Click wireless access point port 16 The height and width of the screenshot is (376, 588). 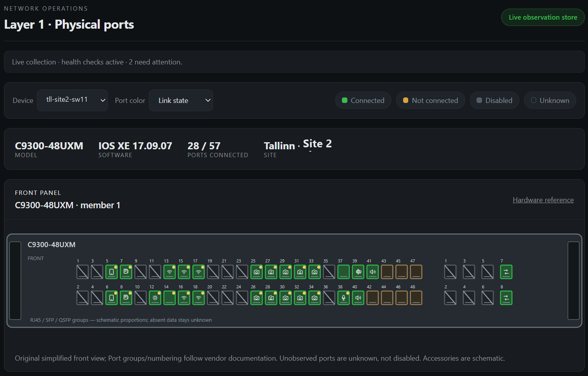pyautogui.click(x=184, y=298)
